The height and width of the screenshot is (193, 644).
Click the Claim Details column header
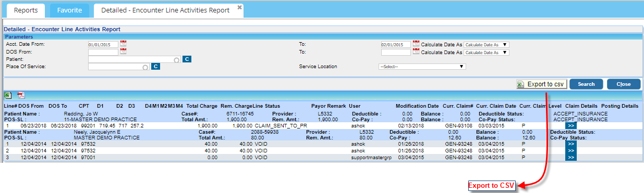(581, 106)
